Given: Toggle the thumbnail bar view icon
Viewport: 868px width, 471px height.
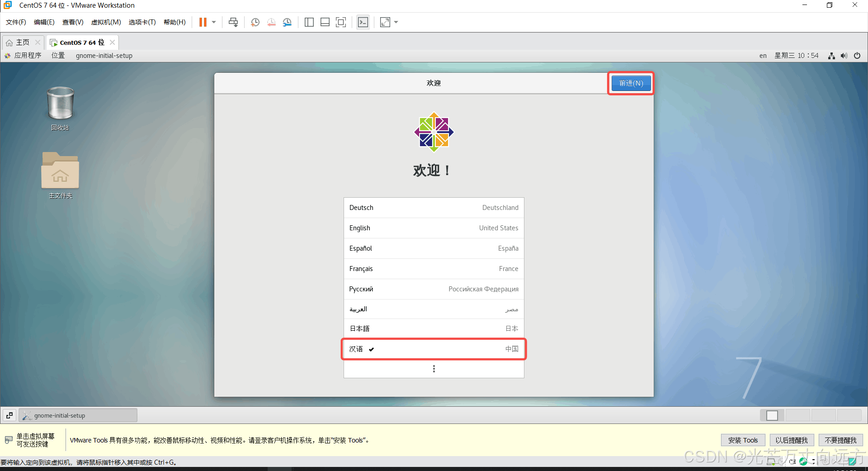Looking at the screenshot, I should tap(325, 22).
